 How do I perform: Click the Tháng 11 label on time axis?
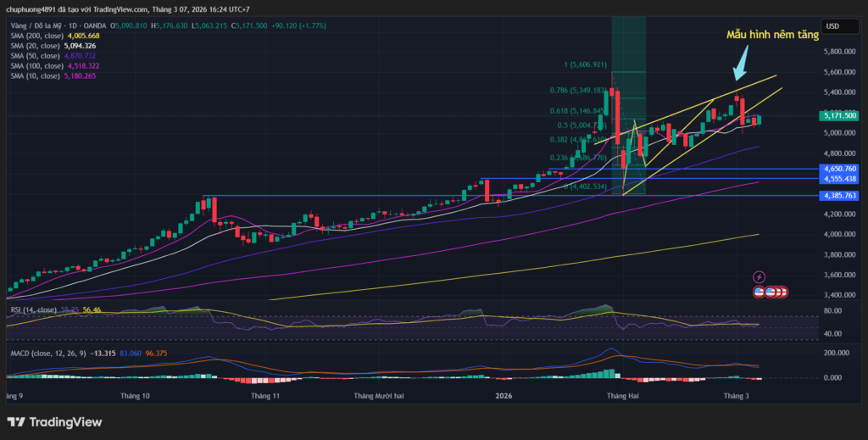tap(265, 396)
